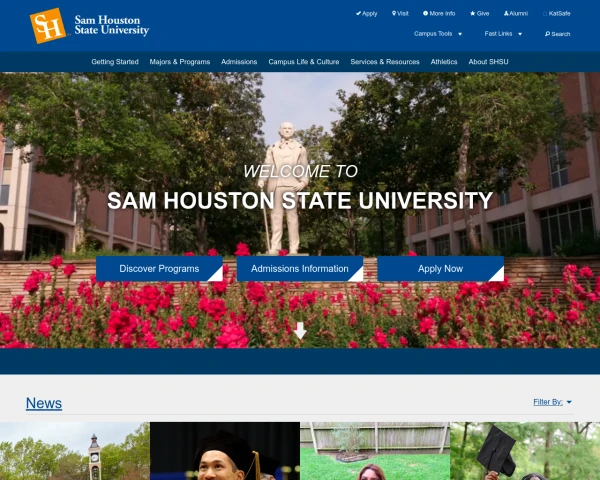Click the Sam Houston State University logo
600x480 pixels.
coord(90,26)
